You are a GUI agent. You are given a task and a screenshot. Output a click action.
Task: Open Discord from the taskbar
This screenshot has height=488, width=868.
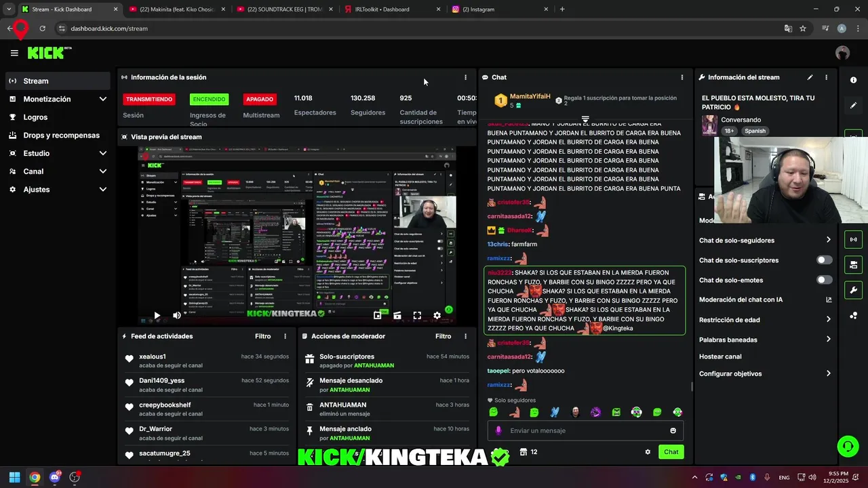coord(55,477)
